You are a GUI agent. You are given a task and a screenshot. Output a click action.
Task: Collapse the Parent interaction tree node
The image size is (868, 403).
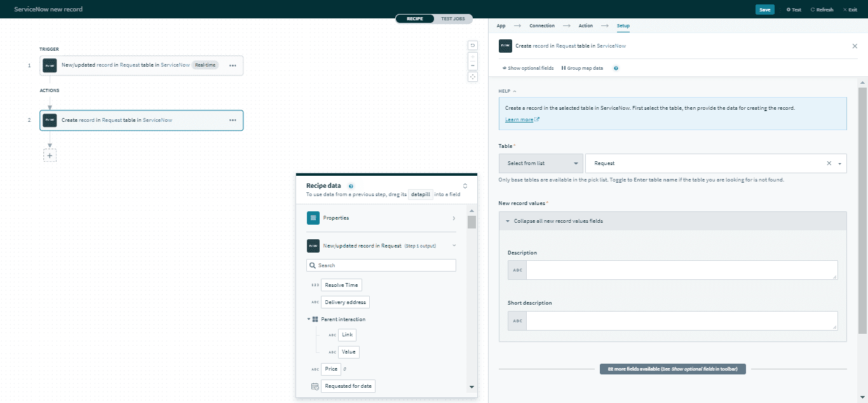309,319
